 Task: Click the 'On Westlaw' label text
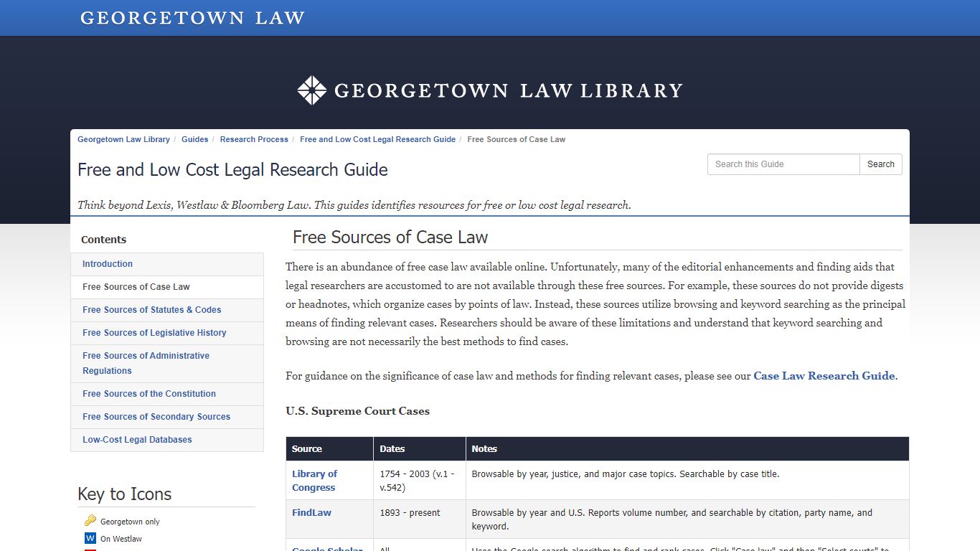pyautogui.click(x=121, y=539)
